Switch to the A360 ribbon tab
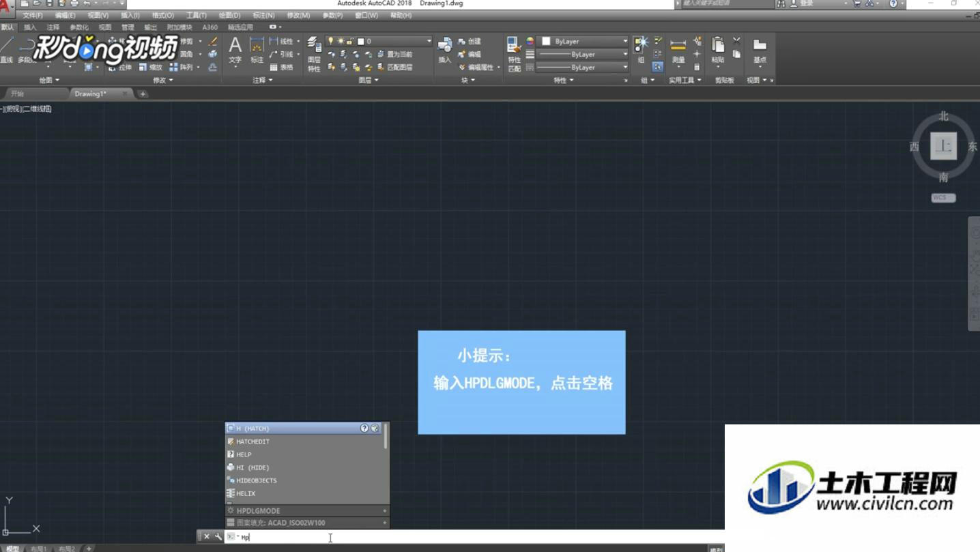Viewport: 980px width, 552px height. pyautogui.click(x=210, y=27)
